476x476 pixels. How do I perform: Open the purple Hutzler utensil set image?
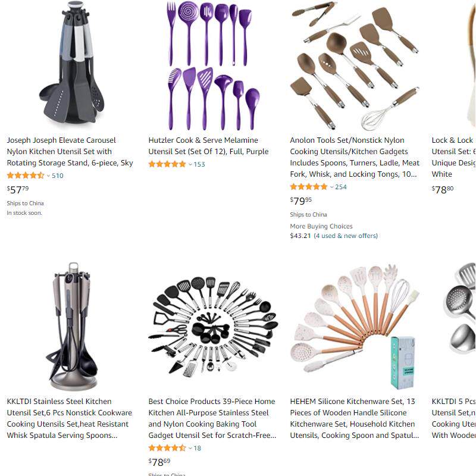(213, 65)
